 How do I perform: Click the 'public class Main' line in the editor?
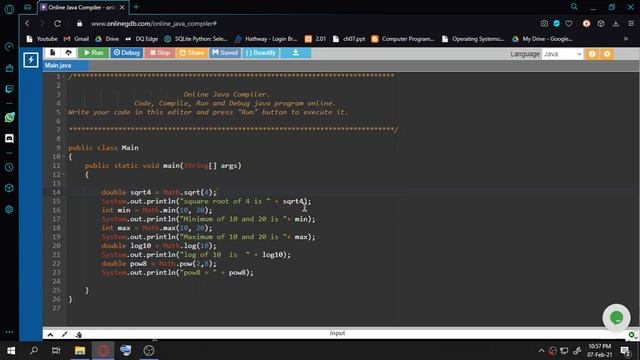click(x=103, y=148)
